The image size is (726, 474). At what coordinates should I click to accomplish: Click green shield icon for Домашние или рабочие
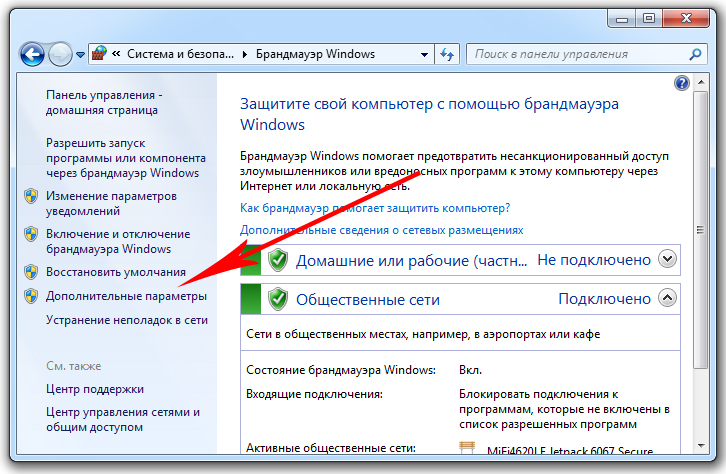[278, 260]
